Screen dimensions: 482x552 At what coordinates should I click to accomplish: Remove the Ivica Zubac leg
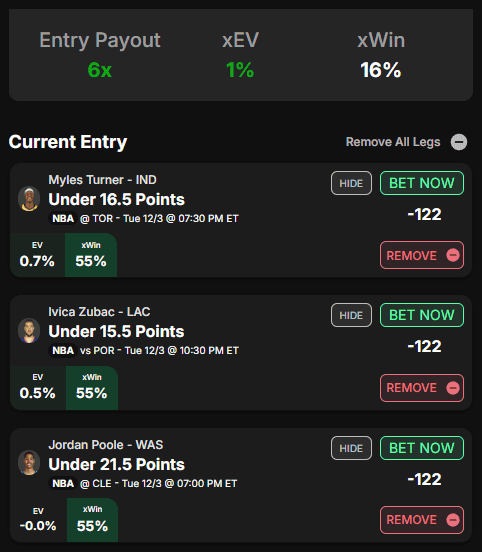pos(422,388)
